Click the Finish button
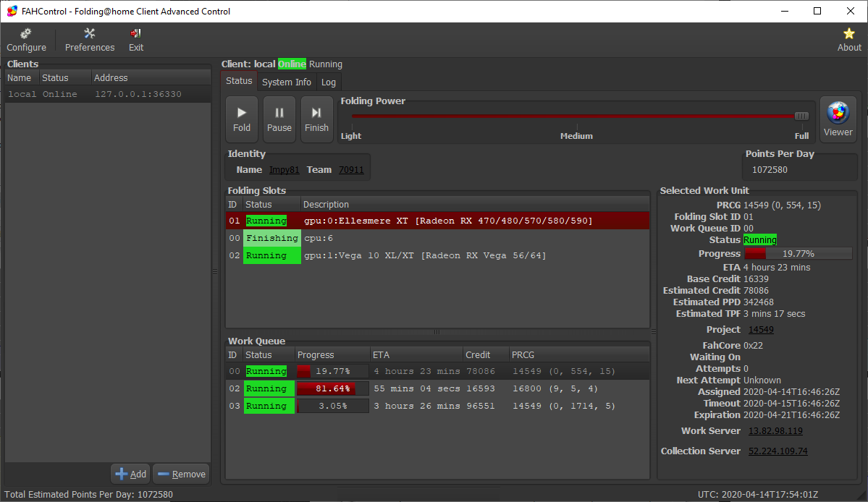The image size is (868, 502). 316,119
